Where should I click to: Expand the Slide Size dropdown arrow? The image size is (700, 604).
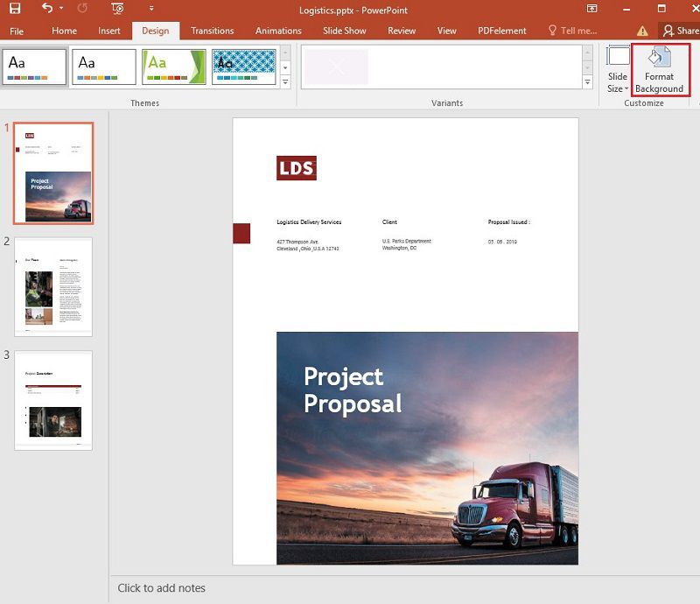point(627,87)
